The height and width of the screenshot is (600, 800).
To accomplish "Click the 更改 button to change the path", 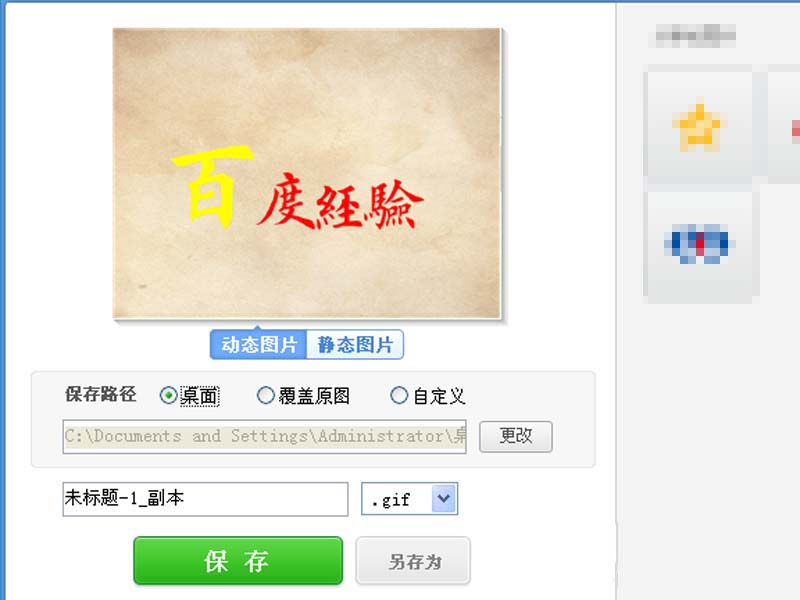I will (516, 437).
